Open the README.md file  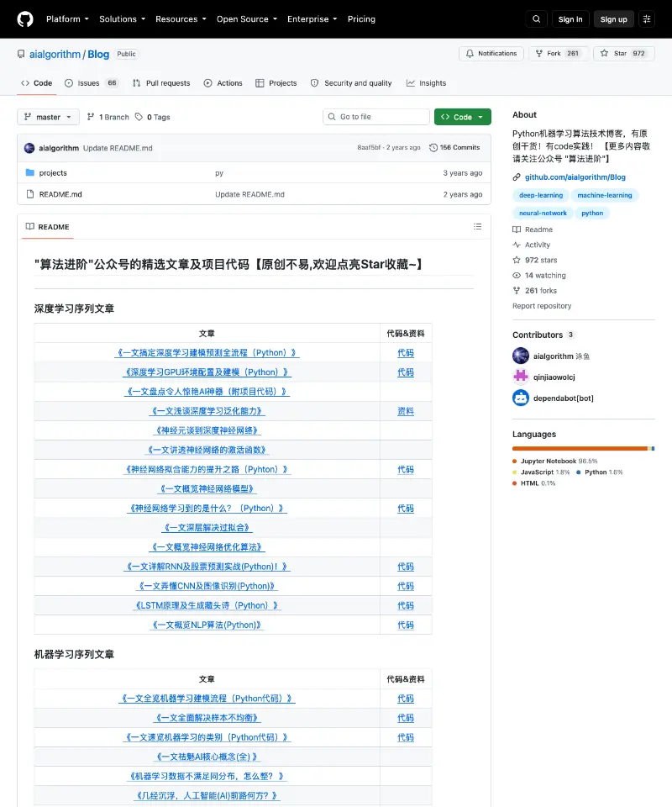[60, 194]
